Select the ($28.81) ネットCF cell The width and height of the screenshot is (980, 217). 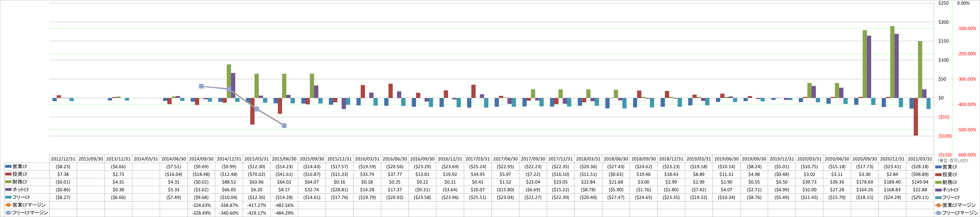(340, 190)
